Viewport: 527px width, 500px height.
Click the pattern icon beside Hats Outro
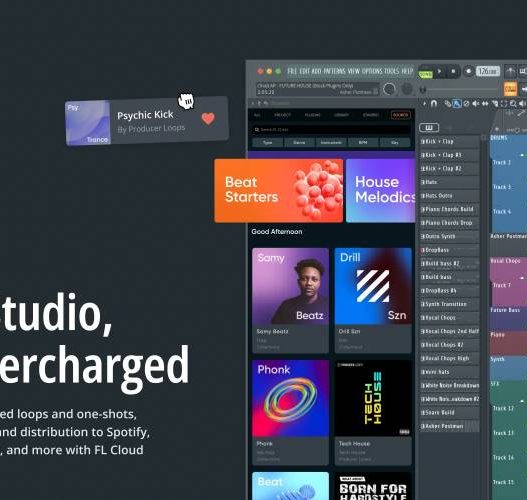[x=423, y=196]
